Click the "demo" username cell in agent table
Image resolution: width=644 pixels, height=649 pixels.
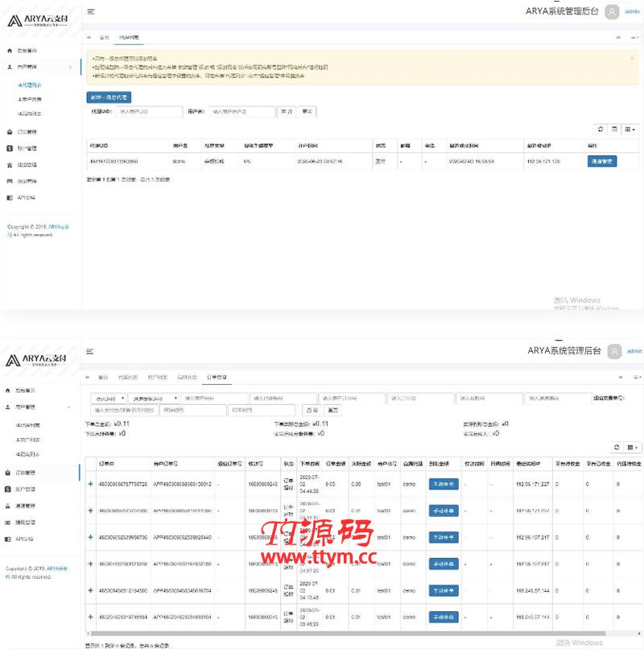pyautogui.click(x=179, y=161)
